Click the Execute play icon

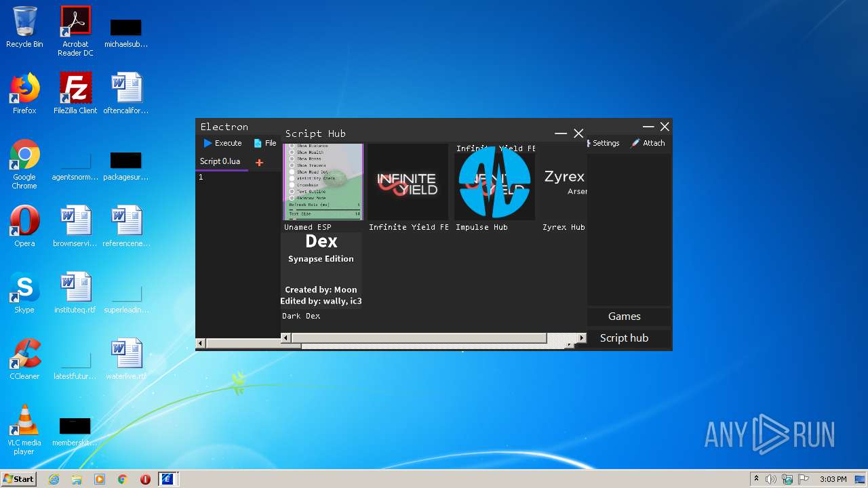tap(208, 143)
